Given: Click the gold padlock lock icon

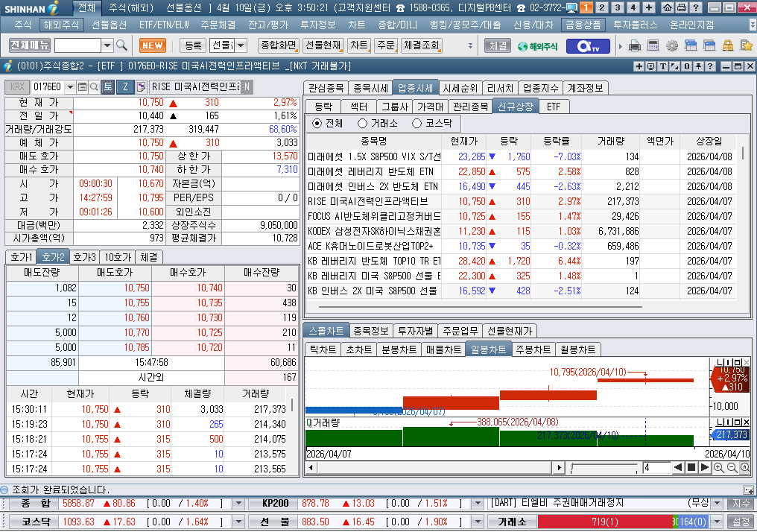Looking at the screenshot, I should click(728, 46).
